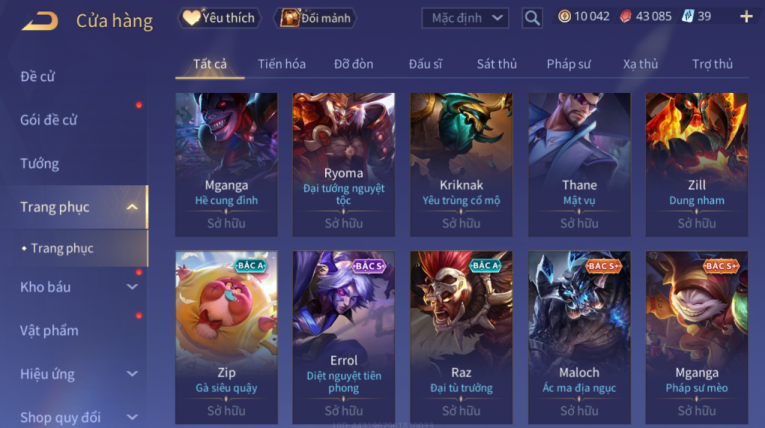Select the Tiến hóa tab
This screenshot has width=765, height=428.
(x=282, y=64)
